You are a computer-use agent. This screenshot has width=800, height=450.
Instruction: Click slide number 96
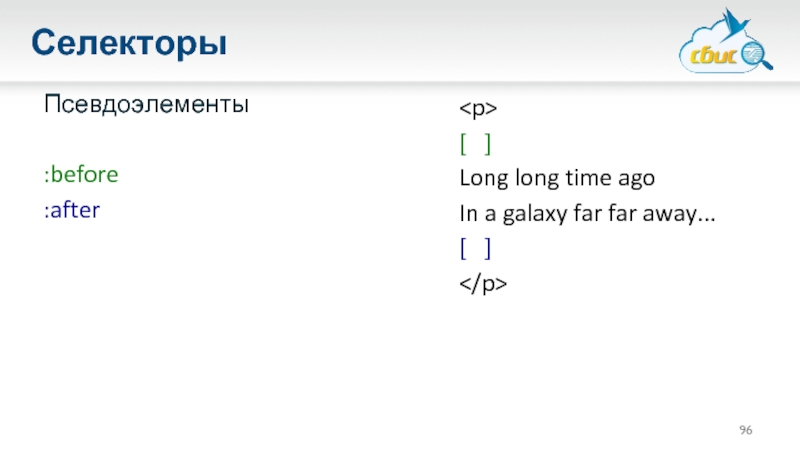745,430
